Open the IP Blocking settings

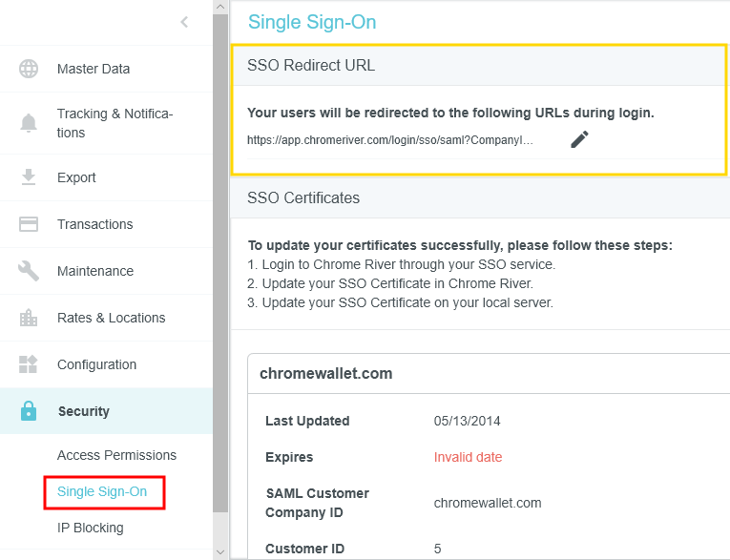coord(90,528)
